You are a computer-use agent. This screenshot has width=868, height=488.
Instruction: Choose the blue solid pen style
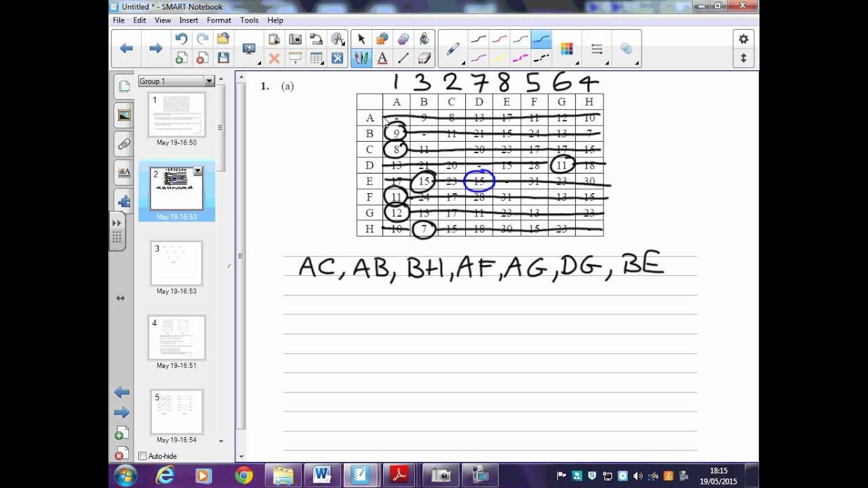541,39
